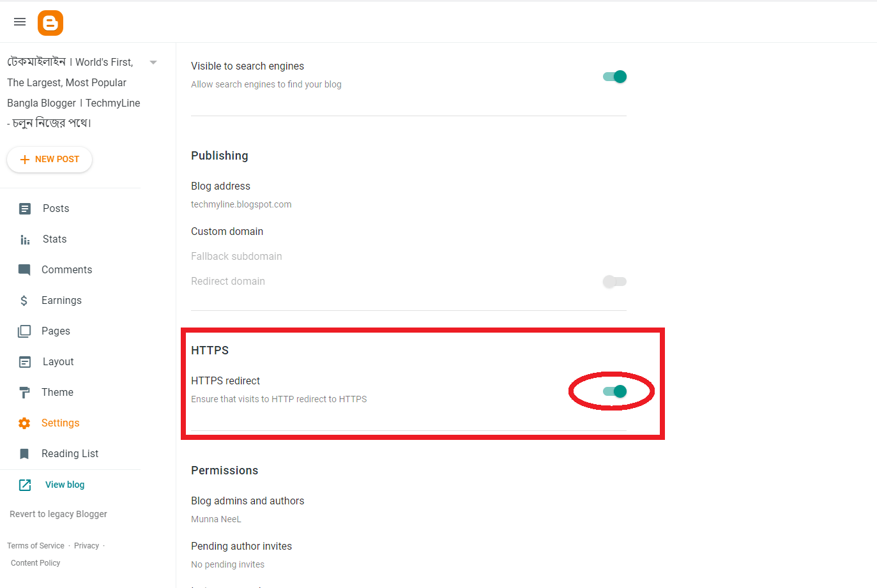The height and width of the screenshot is (588, 877).
Task: Open the Posts section icon
Action: click(x=24, y=208)
